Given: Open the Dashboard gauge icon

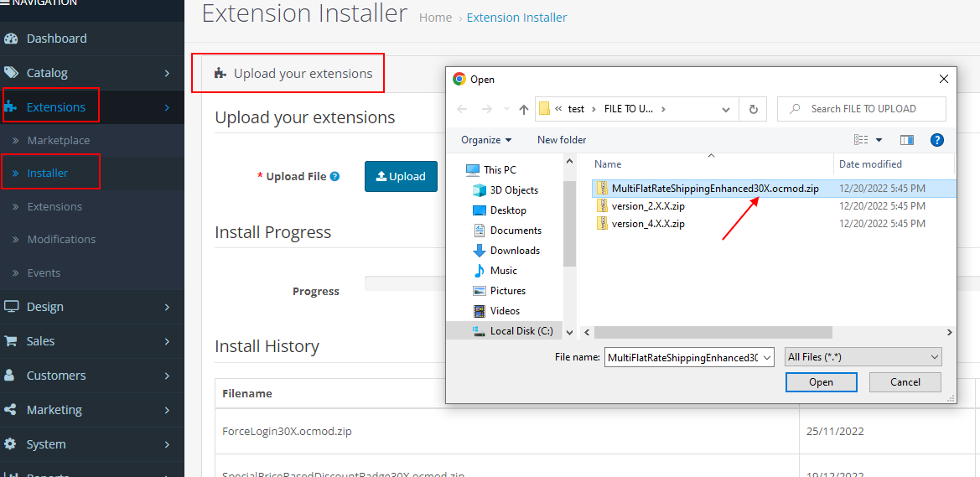Looking at the screenshot, I should 11,39.
